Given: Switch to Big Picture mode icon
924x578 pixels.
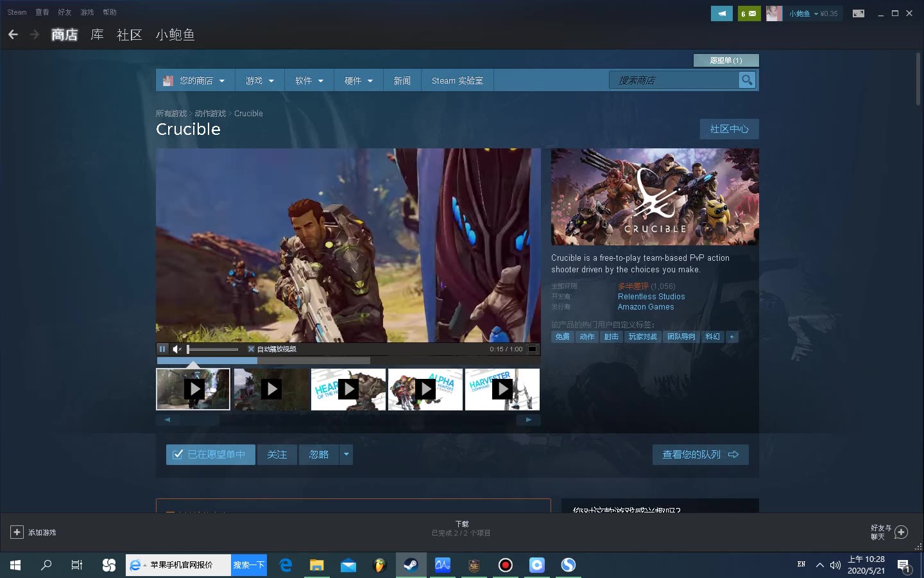Looking at the screenshot, I should (858, 13).
